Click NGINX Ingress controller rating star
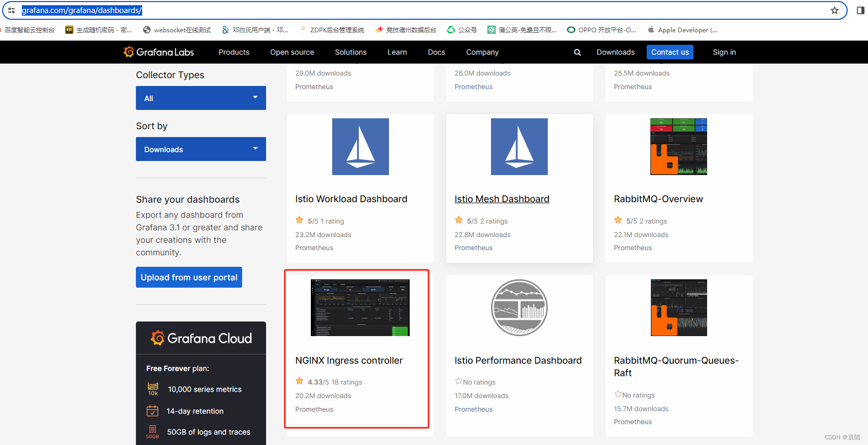This screenshot has height=445, width=868. pyautogui.click(x=299, y=381)
